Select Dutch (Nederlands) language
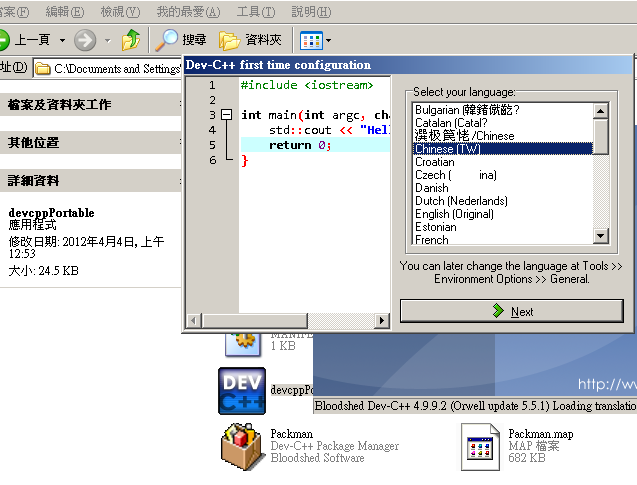Image resolution: width=637 pixels, height=485 pixels. pos(503,201)
